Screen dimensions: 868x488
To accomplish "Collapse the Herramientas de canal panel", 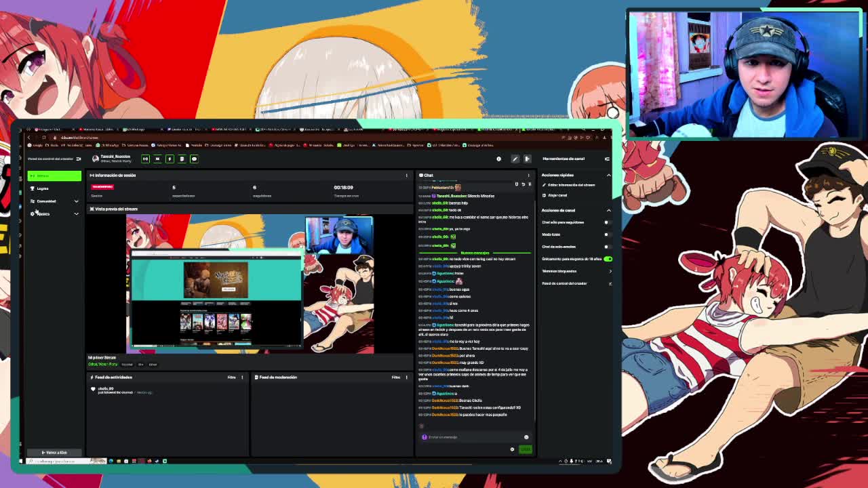I will 607,159.
